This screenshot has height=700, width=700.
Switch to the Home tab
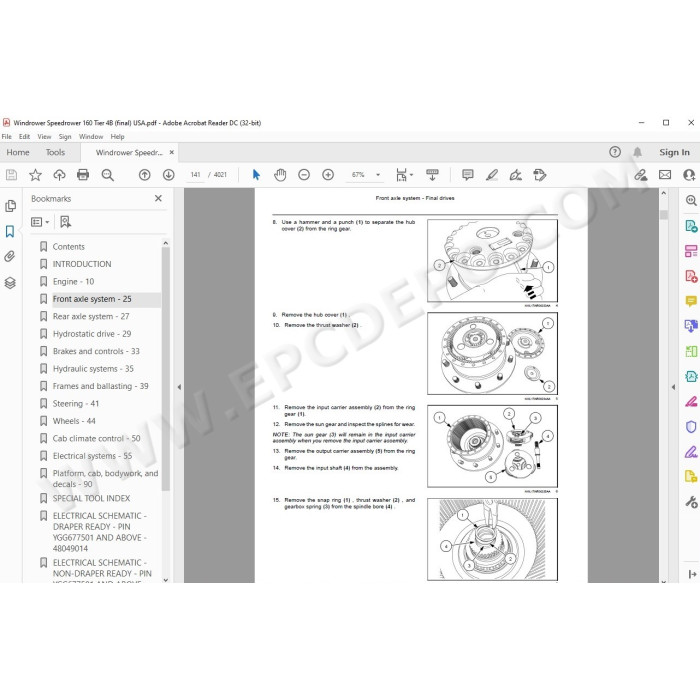(18, 152)
